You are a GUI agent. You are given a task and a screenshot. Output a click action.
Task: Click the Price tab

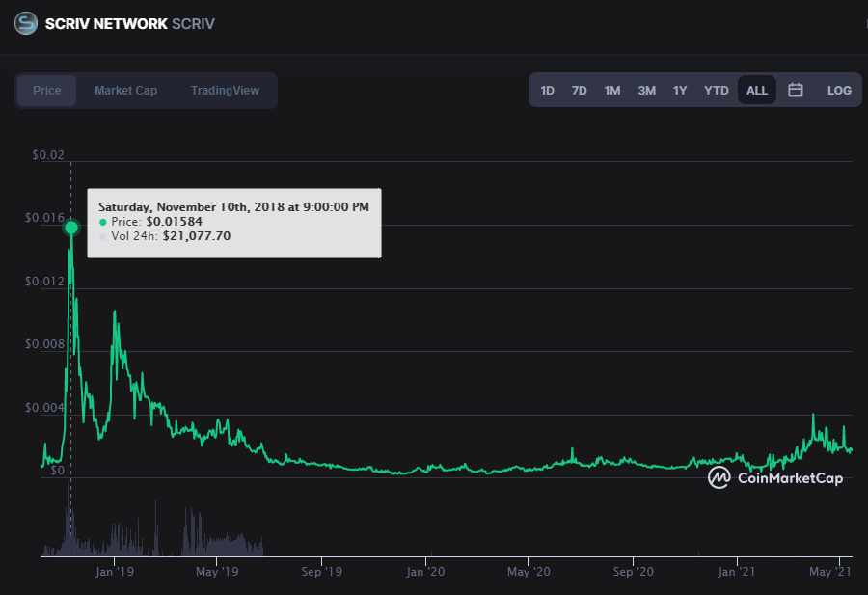click(46, 90)
